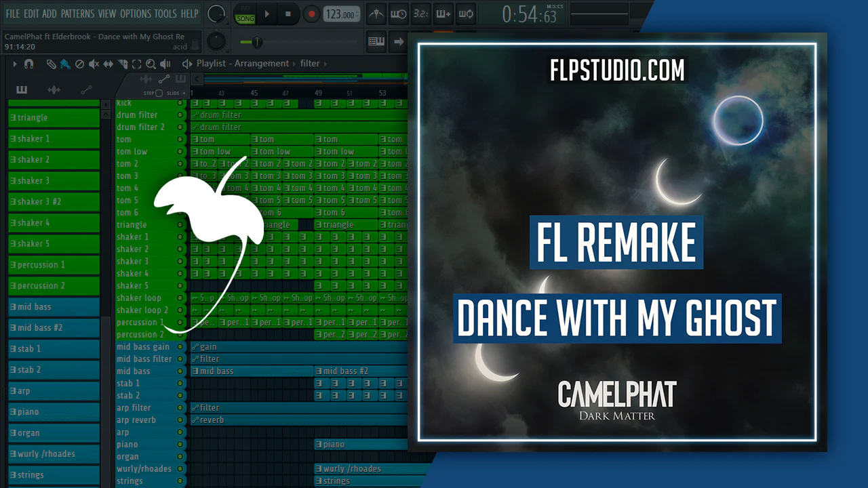Screen dimensions: 868x488
Task: Mute the arp reverb track
Action: [180, 420]
